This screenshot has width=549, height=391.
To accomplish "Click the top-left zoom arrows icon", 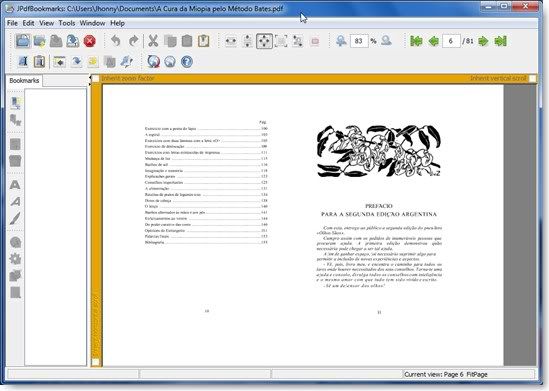I will click(298, 41).
